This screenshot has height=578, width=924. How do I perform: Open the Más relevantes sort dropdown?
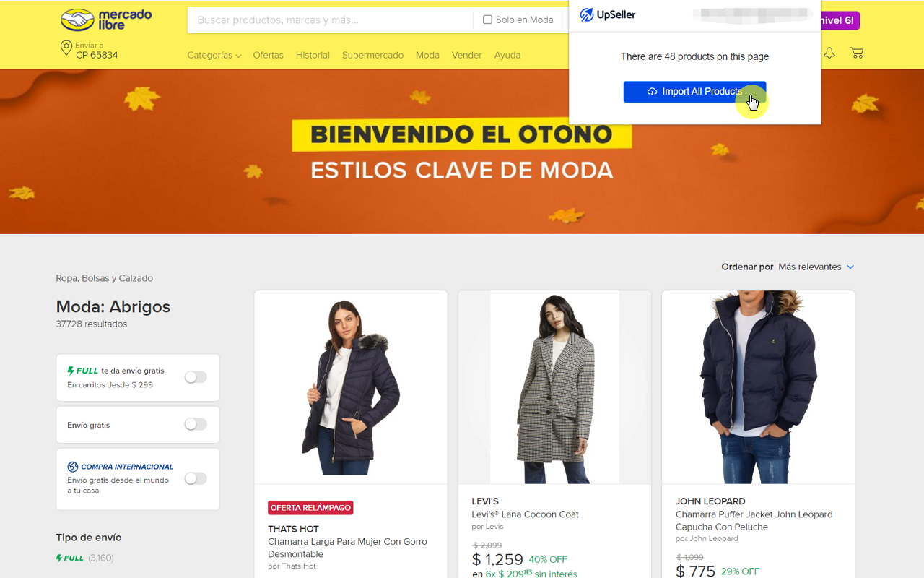pos(816,267)
